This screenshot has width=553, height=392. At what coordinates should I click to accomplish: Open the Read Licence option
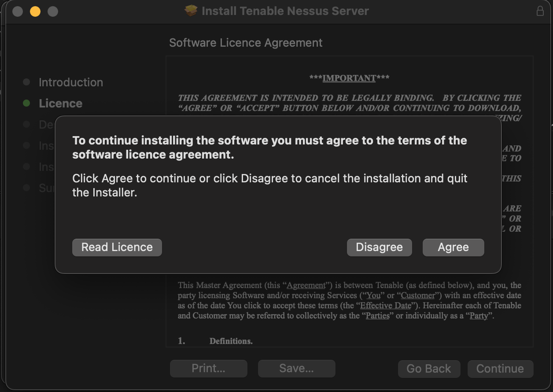click(x=117, y=248)
